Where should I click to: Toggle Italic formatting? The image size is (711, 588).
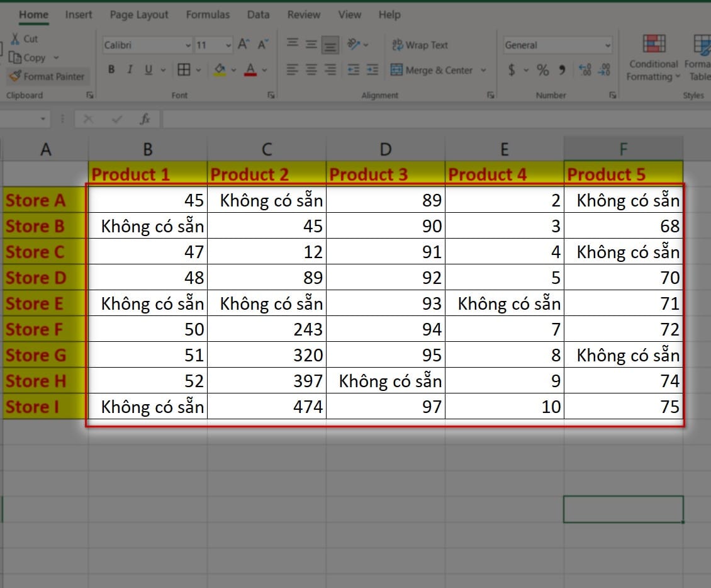click(x=130, y=70)
